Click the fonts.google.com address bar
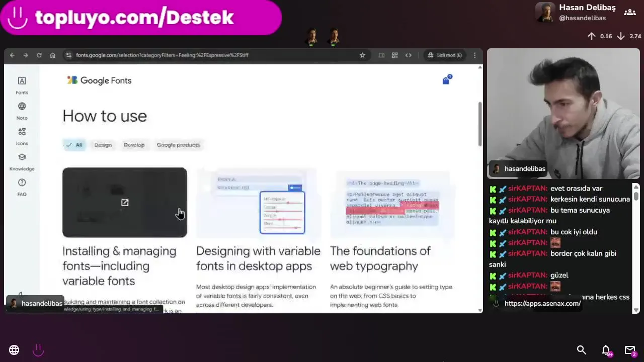The width and height of the screenshot is (644, 362). pyautogui.click(x=216, y=55)
